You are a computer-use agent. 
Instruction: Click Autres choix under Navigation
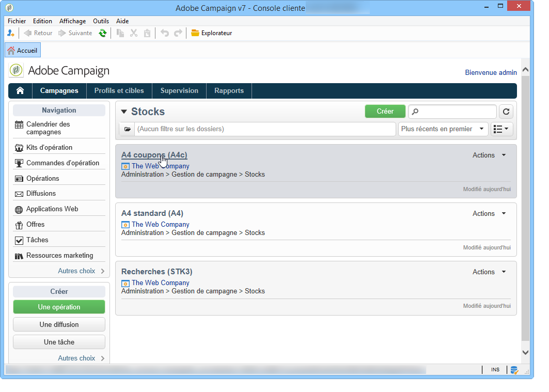(x=81, y=271)
